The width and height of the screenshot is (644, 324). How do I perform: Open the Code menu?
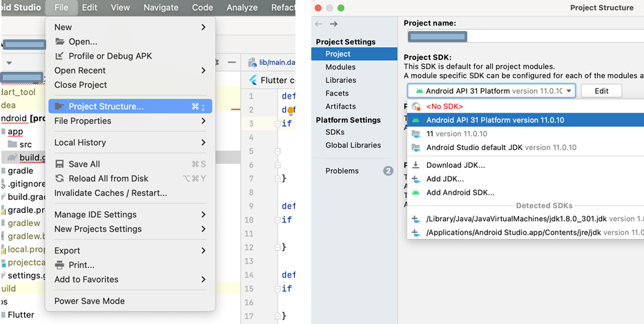(202, 8)
